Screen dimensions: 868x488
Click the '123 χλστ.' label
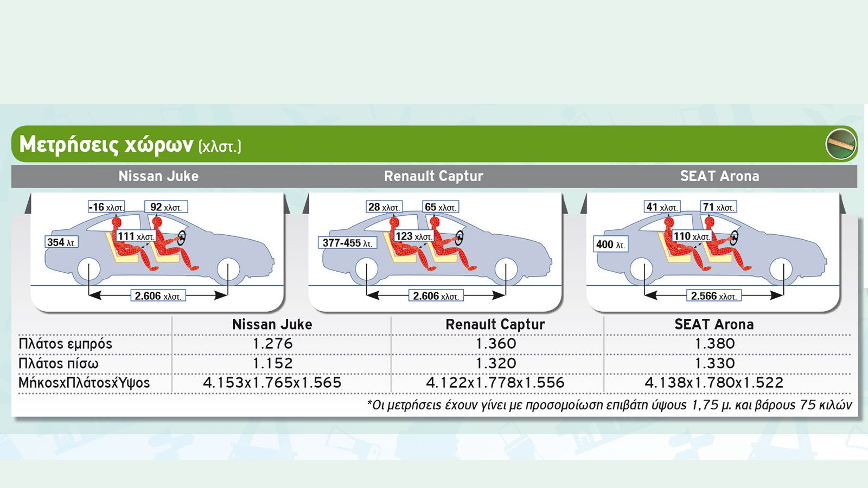click(414, 236)
